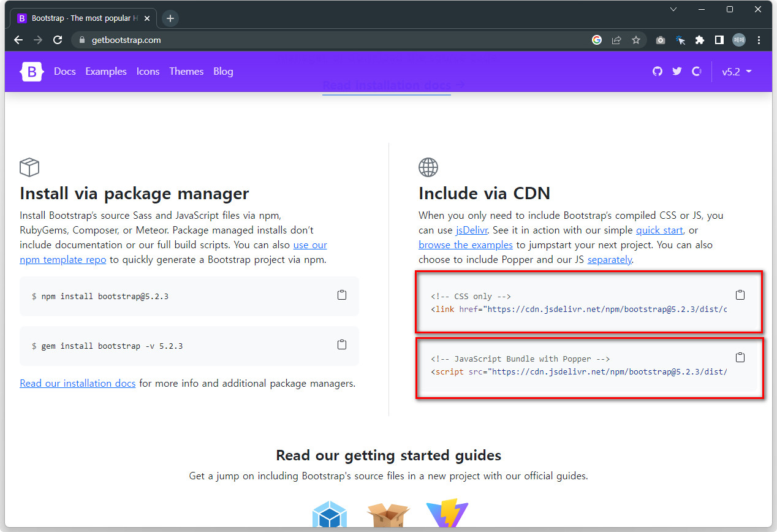Click the gem install bootstrap -v 5.2.3 text

click(112, 346)
